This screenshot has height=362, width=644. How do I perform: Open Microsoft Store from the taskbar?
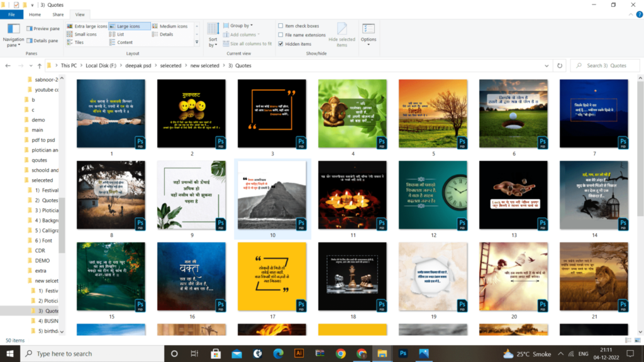coord(216,353)
